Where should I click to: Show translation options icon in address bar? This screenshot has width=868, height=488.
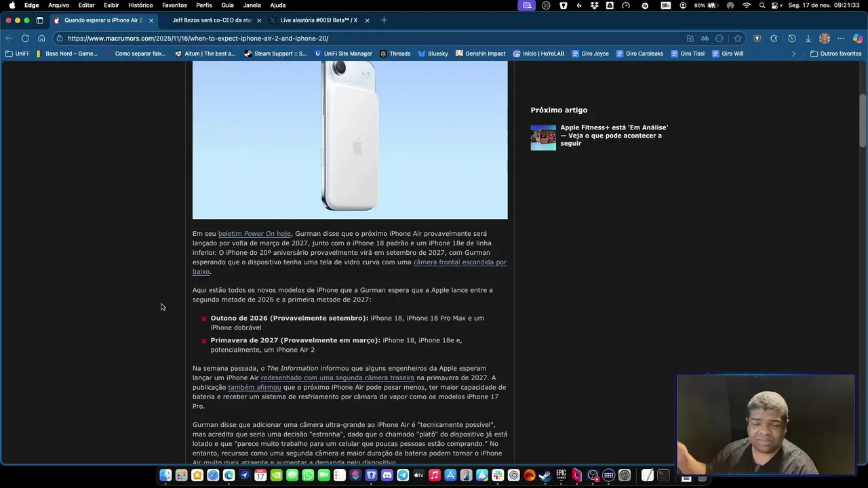coord(705,39)
